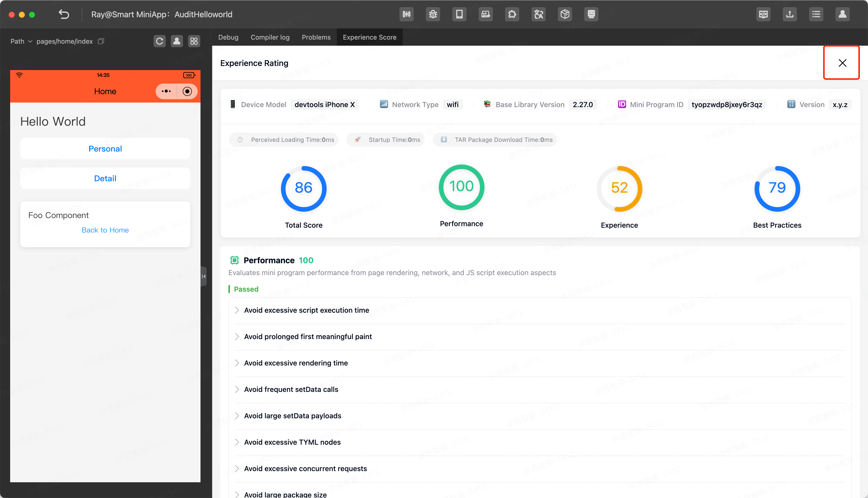This screenshot has width=868, height=498.
Task: Click the back arrow in title bar
Action: click(x=64, y=14)
